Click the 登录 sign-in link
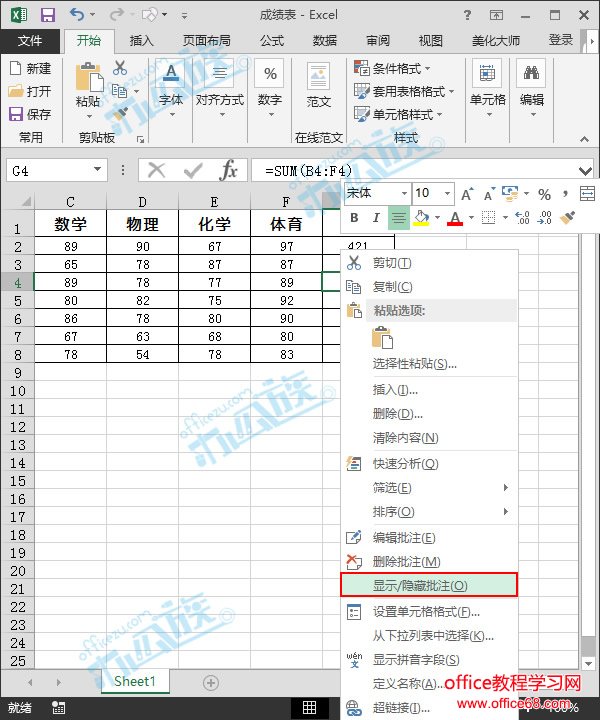This screenshot has width=600, height=720. (x=561, y=40)
